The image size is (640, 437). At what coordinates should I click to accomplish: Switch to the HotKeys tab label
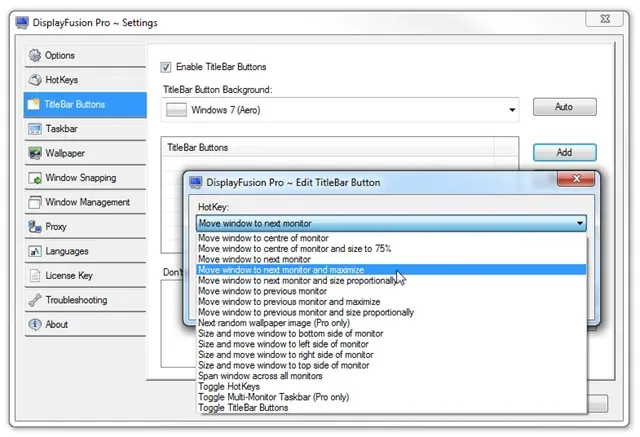62,80
